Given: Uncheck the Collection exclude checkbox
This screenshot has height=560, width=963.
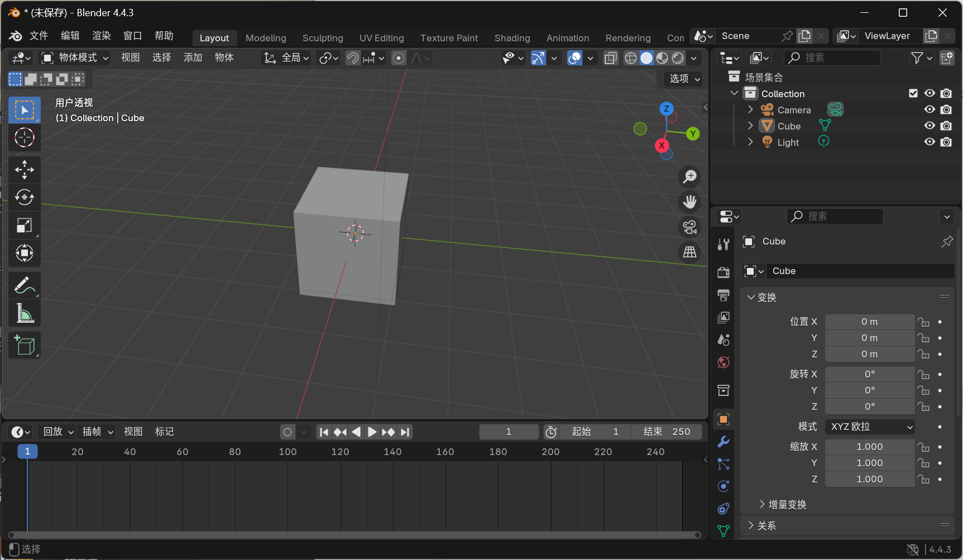Looking at the screenshot, I should click(913, 93).
